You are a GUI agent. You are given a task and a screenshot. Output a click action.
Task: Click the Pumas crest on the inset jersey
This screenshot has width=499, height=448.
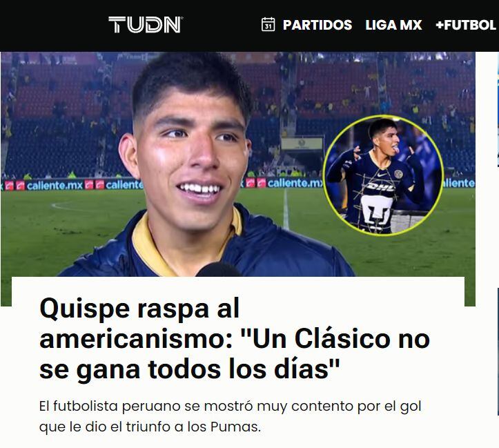point(376,211)
